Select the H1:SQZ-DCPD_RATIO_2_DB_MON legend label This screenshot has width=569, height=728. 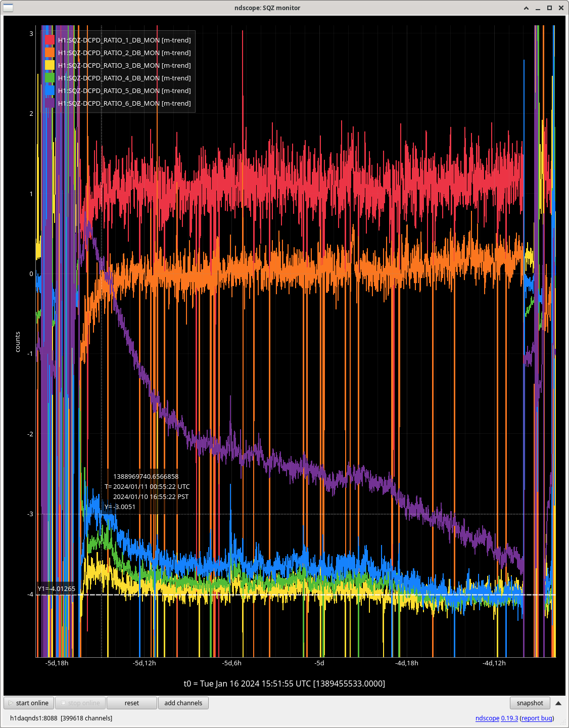[x=124, y=53]
